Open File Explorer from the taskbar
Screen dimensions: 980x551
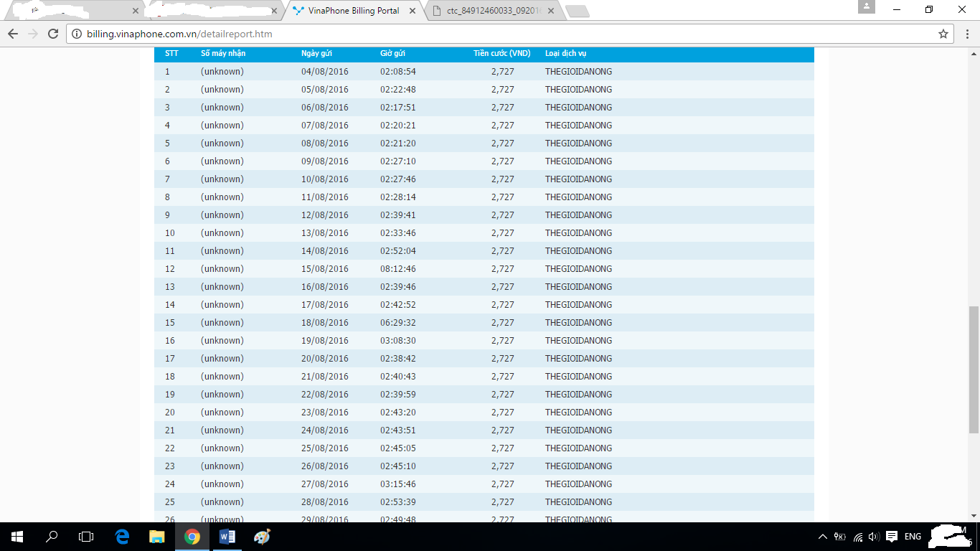157,537
